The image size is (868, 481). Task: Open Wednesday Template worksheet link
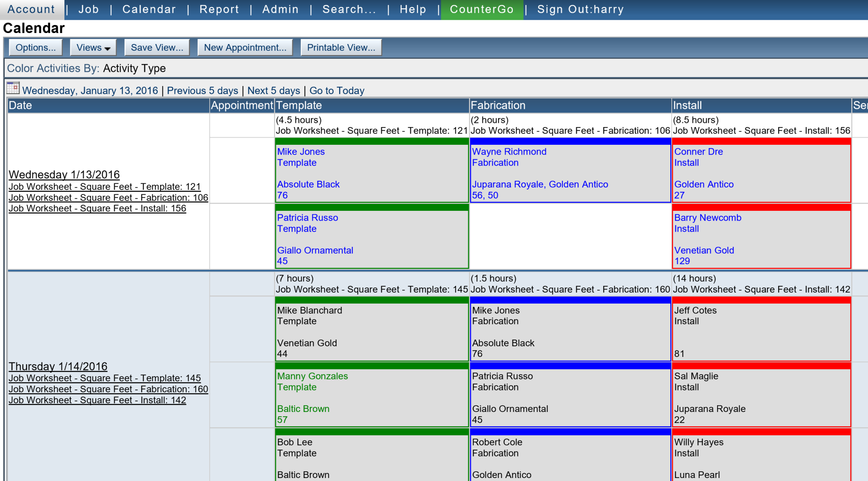104,186
